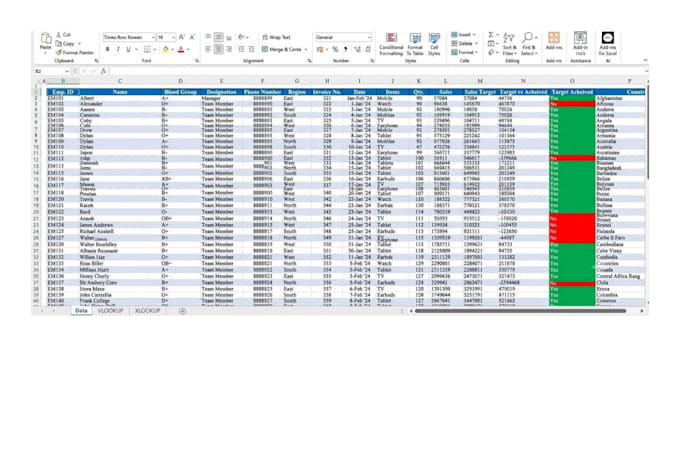The width and height of the screenshot is (680, 459).
Task: Toggle italic formatting
Action: coord(118,49)
